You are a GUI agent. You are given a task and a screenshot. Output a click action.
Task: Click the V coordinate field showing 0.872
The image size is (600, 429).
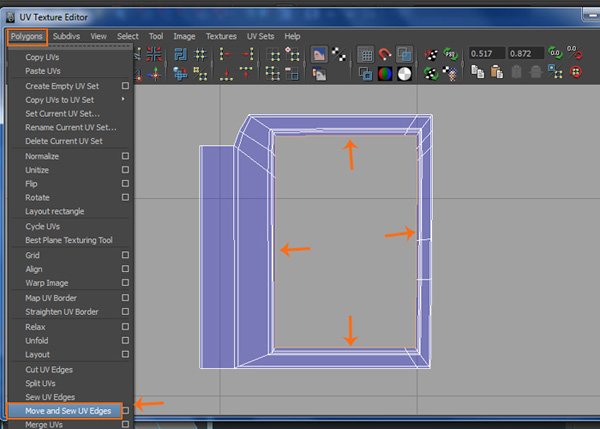click(526, 53)
